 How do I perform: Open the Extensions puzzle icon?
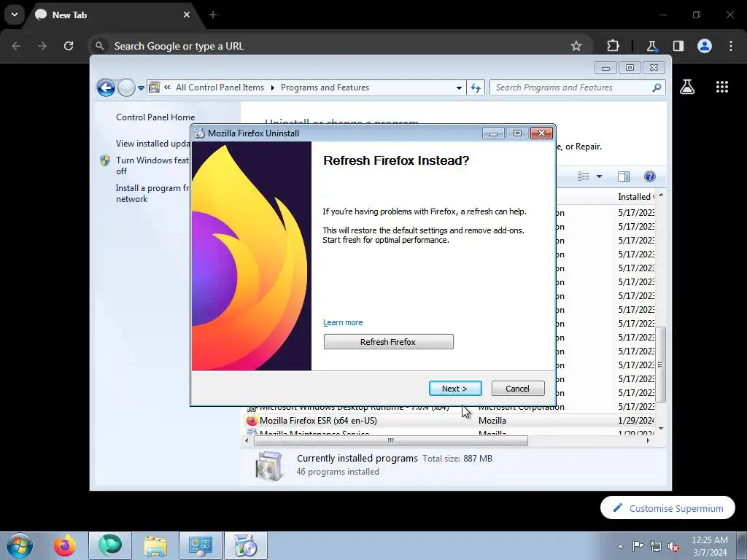point(613,46)
